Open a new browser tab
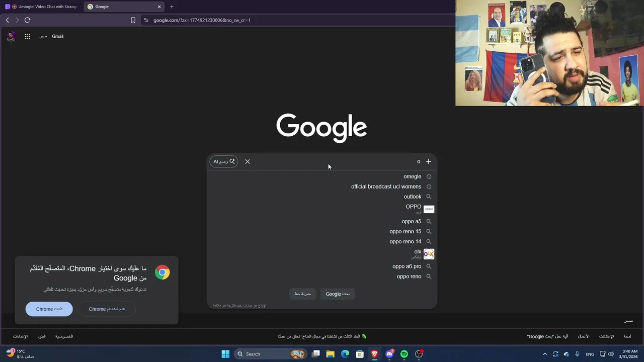Screen dimensions: 644x362 pos(172,7)
